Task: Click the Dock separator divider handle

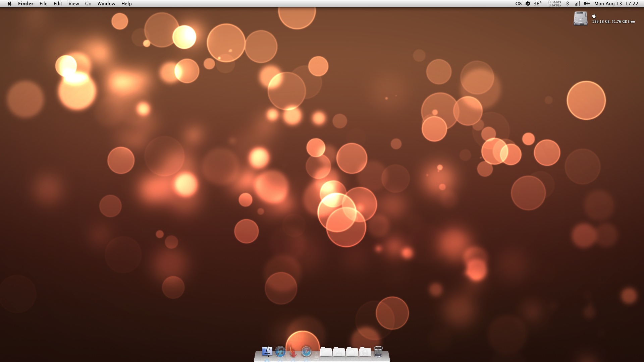Action: (316, 356)
